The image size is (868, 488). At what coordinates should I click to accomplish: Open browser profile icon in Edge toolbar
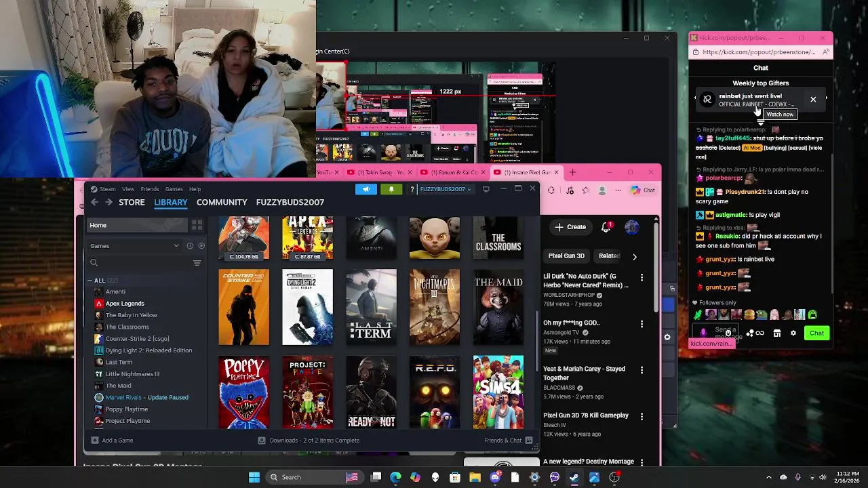(602, 190)
